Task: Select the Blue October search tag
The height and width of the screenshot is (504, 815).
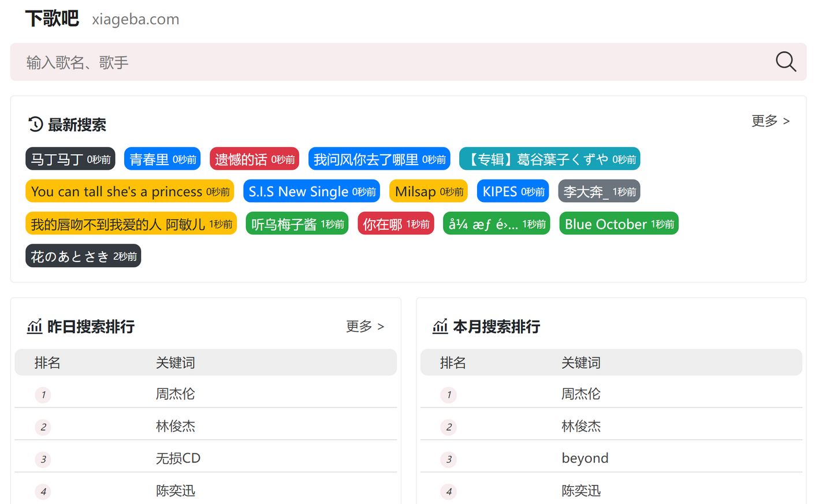Action: click(x=619, y=223)
